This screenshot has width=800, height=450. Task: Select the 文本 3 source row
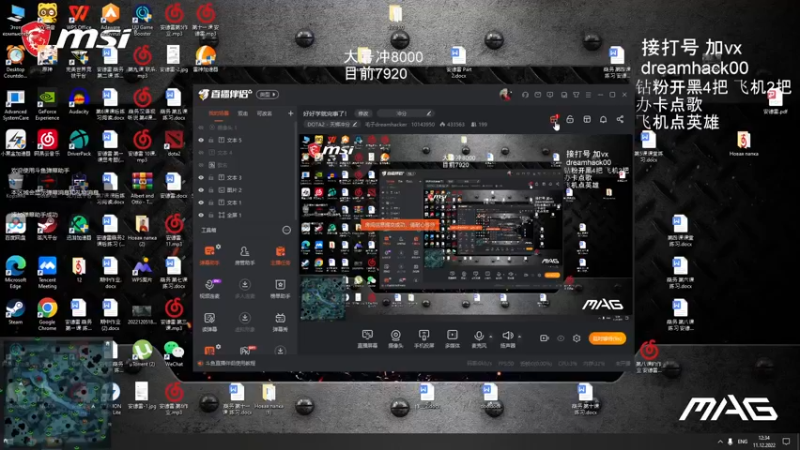[x=245, y=178]
